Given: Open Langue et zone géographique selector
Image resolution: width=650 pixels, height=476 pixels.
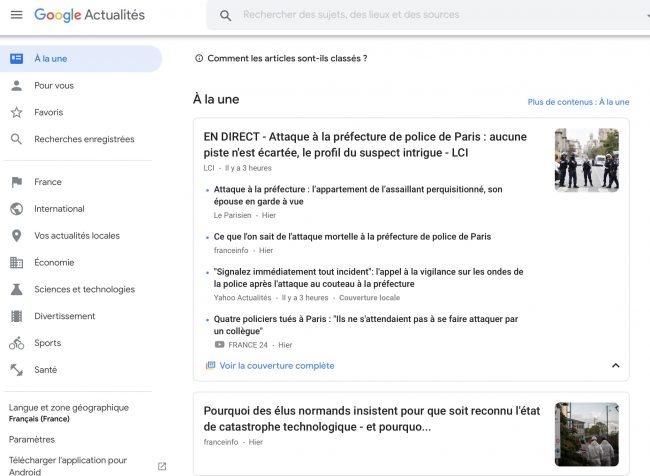Looking at the screenshot, I should coord(69,412).
